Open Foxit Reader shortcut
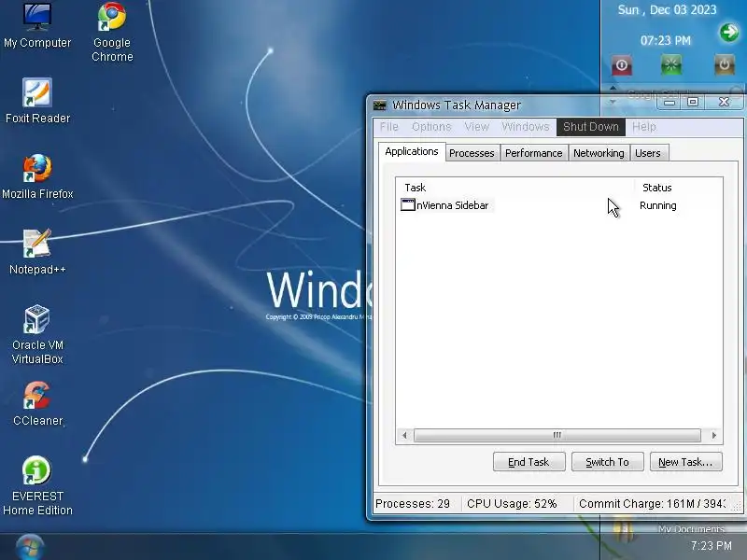 click(x=37, y=101)
